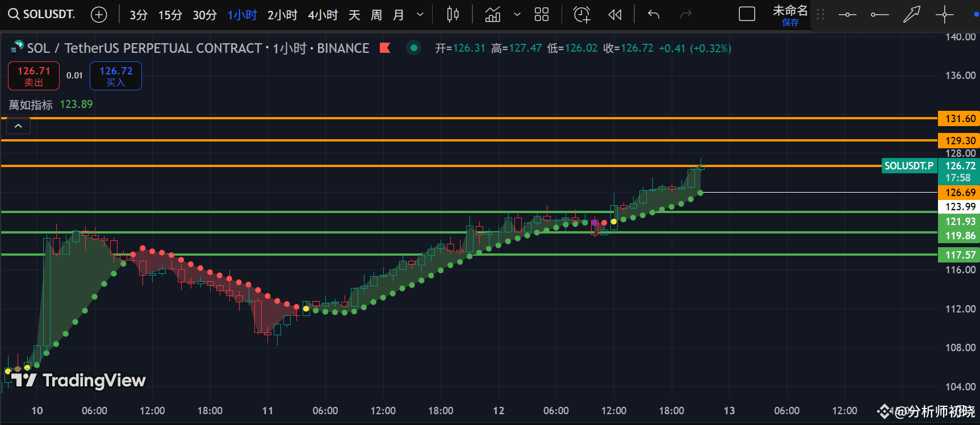980x425 pixels.
Task: Redo the last chart action
Action: pyautogui.click(x=686, y=15)
